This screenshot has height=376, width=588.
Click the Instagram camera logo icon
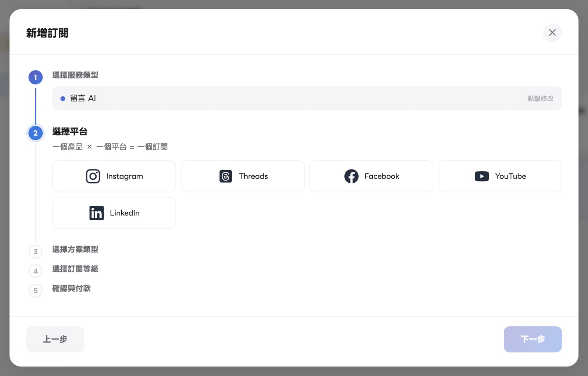tap(93, 176)
